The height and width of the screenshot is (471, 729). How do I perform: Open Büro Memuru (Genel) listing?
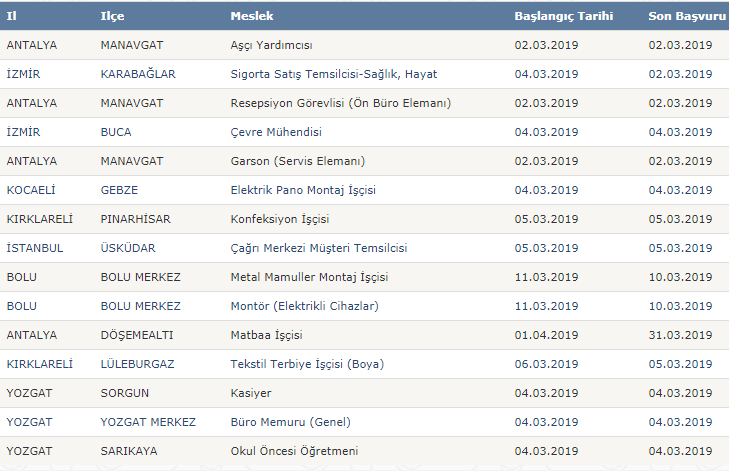click(291, 422)
